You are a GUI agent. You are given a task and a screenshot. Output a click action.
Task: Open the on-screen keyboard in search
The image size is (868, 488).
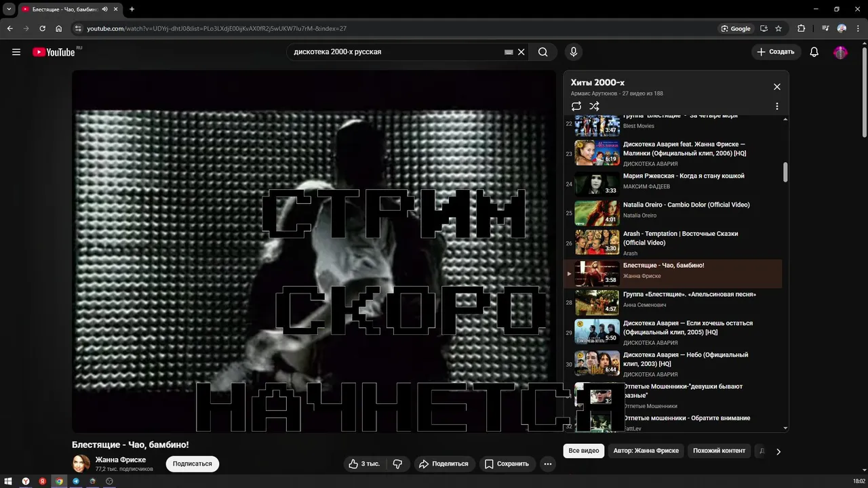pos(509,52)
